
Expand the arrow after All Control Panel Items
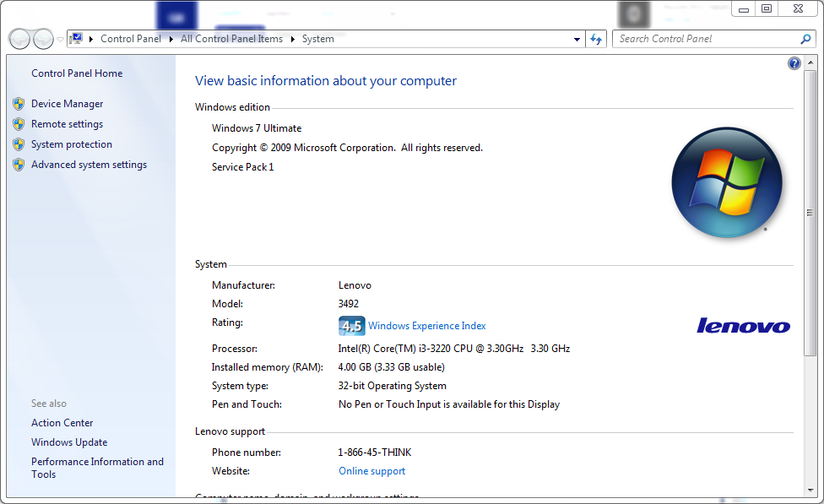point(293,39)
